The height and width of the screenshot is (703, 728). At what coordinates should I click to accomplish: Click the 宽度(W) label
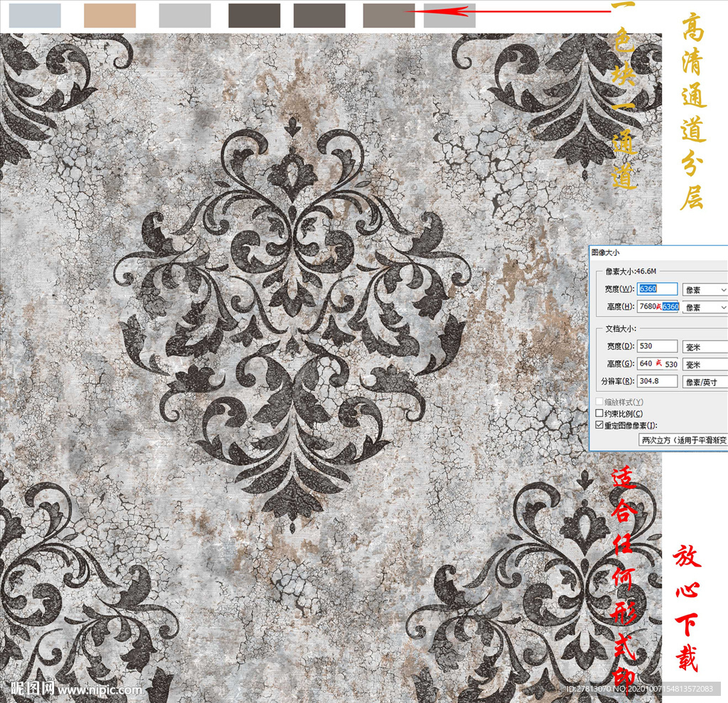(619, 289)
